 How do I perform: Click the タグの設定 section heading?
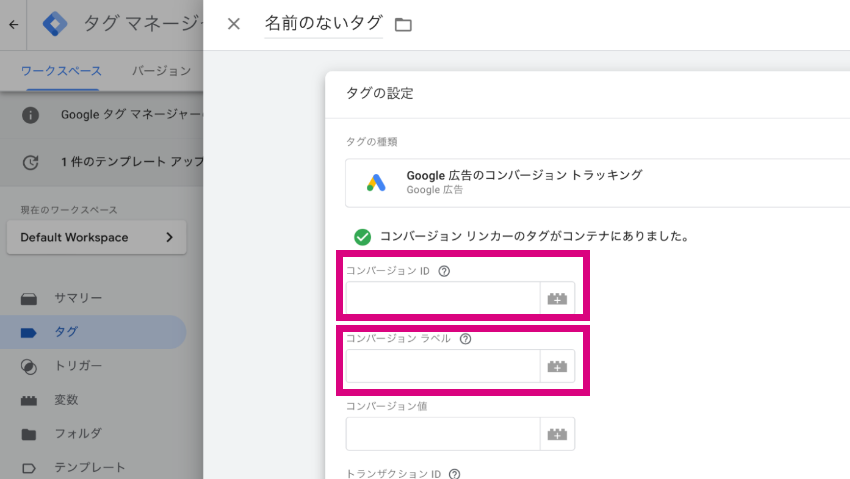[x=379, y=93]
